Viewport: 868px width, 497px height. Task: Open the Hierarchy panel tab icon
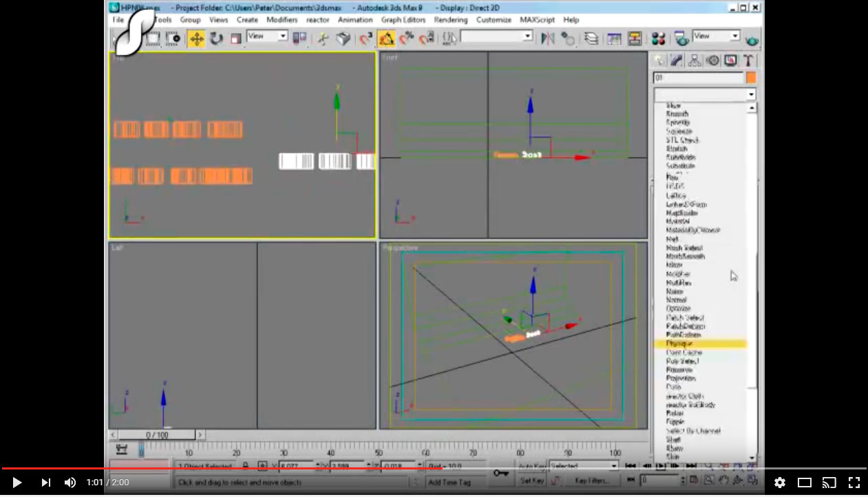click(695, 61)
